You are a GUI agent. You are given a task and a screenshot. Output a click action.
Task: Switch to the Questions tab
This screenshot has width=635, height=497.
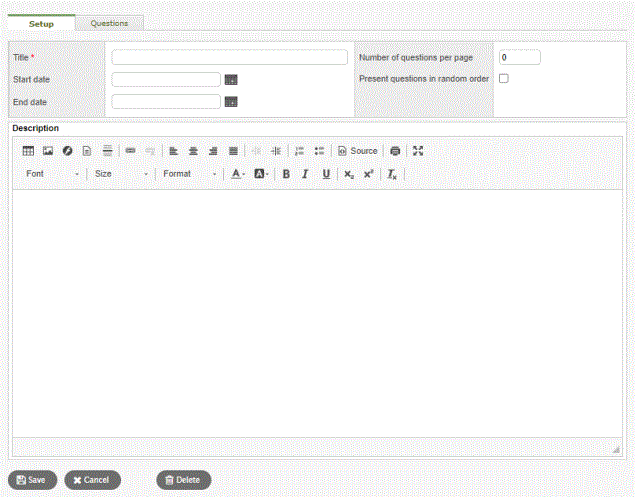(109, 23)
